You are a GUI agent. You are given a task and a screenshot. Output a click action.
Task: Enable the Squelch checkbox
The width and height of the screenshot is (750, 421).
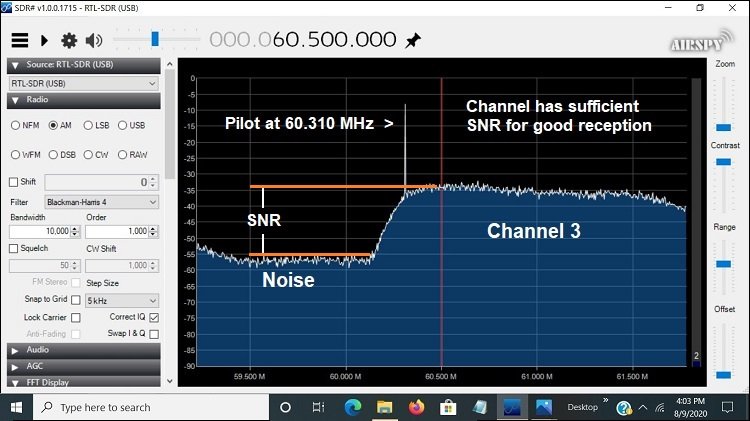14,248
